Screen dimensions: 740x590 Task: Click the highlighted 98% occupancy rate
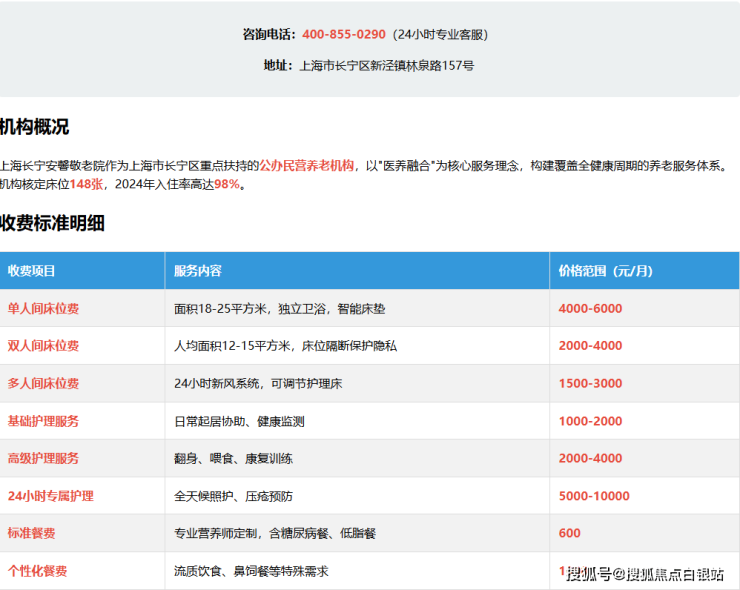227,185
